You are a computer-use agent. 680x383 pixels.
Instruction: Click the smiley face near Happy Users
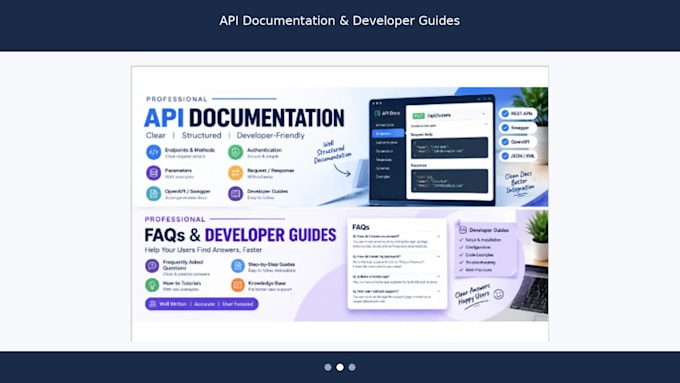point(499,295)
